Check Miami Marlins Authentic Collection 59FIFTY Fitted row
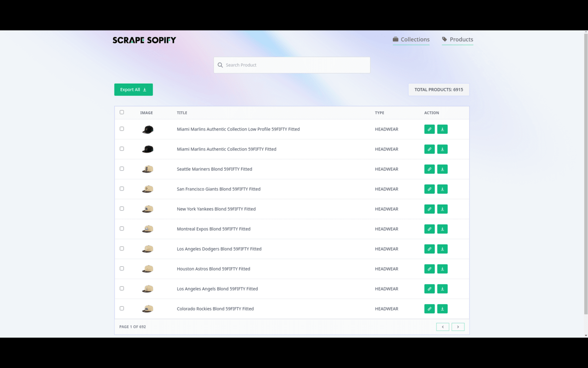The width and height of the screenshot is (588, 368). pos(122,149)
